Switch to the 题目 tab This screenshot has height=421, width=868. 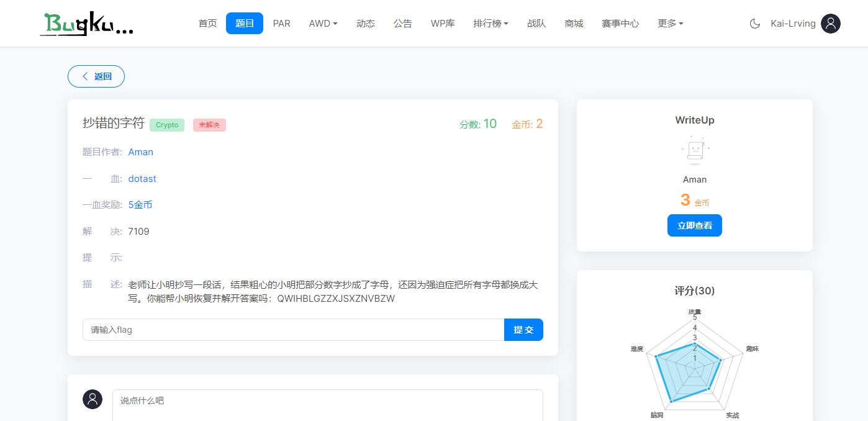click(x=244, y=23)
